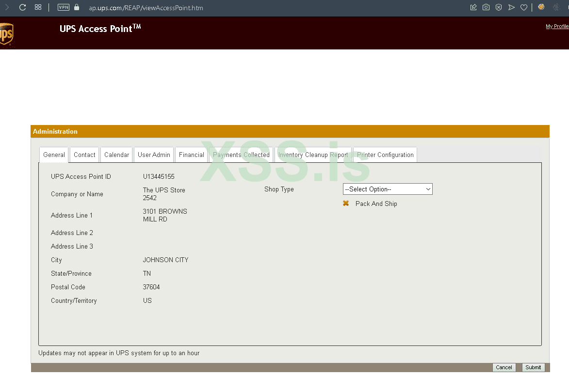View the Payments Collected tab
Screen dimensions: 569x392
coord(241,155)
